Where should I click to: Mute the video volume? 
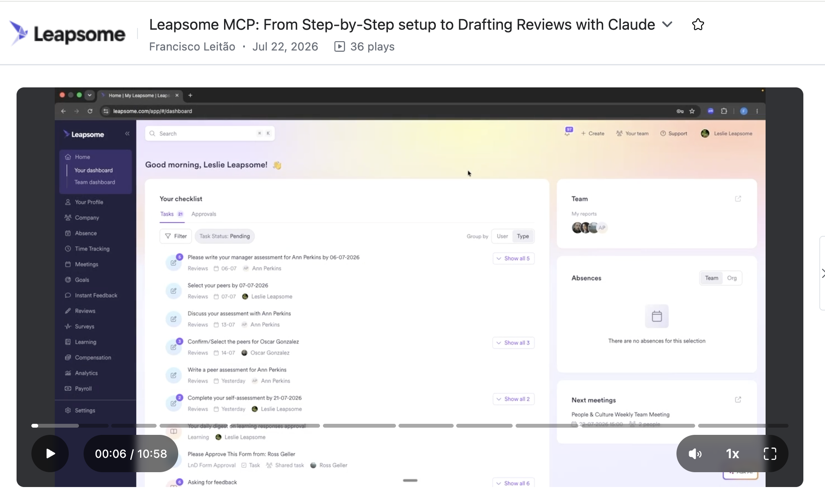click(x=695, y=454)
